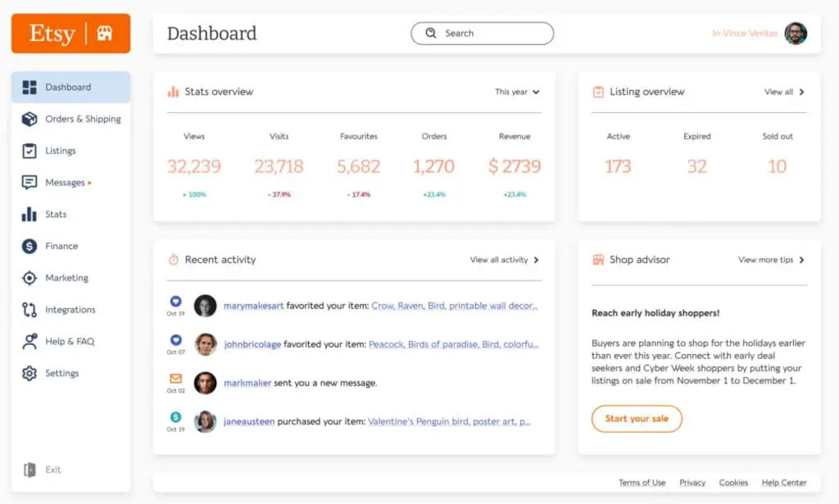The width and height of the screenshot is (839, 504).
Task: Open the janeausteen username link
Action: pyautogui.click(x=249, y=422)
